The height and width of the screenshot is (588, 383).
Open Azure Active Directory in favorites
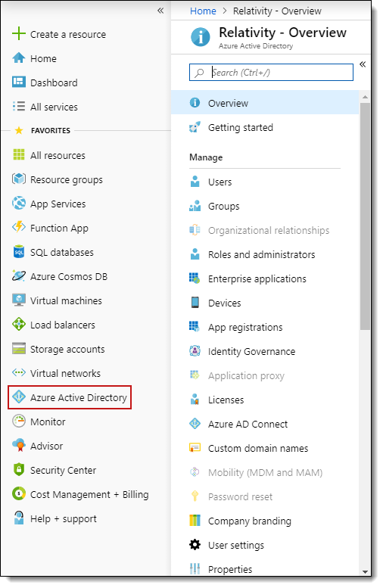click(70, 397)
